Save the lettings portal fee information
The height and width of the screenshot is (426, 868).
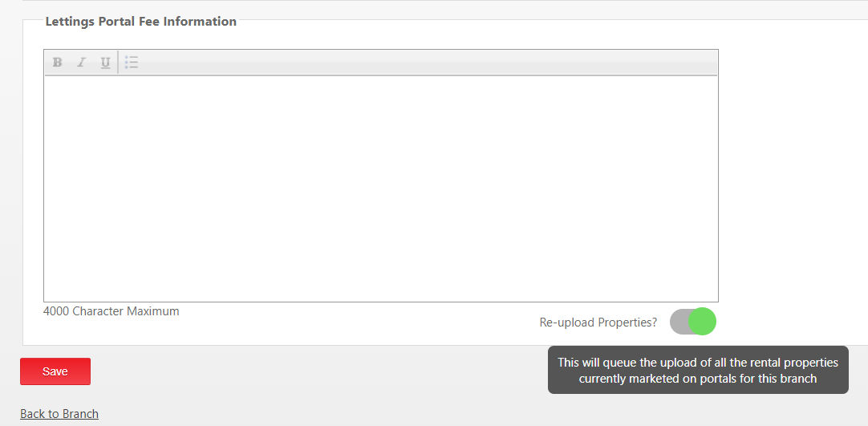pos(55,371)
